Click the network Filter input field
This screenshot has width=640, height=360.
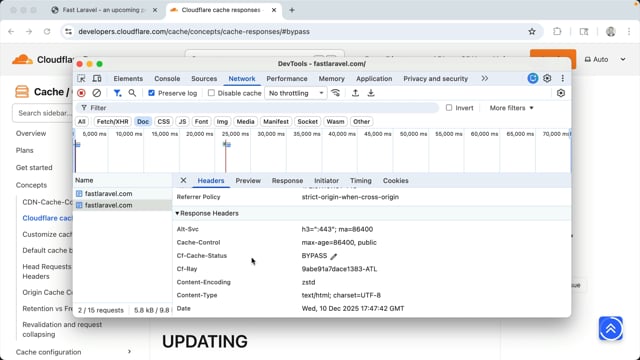point(257,108)
